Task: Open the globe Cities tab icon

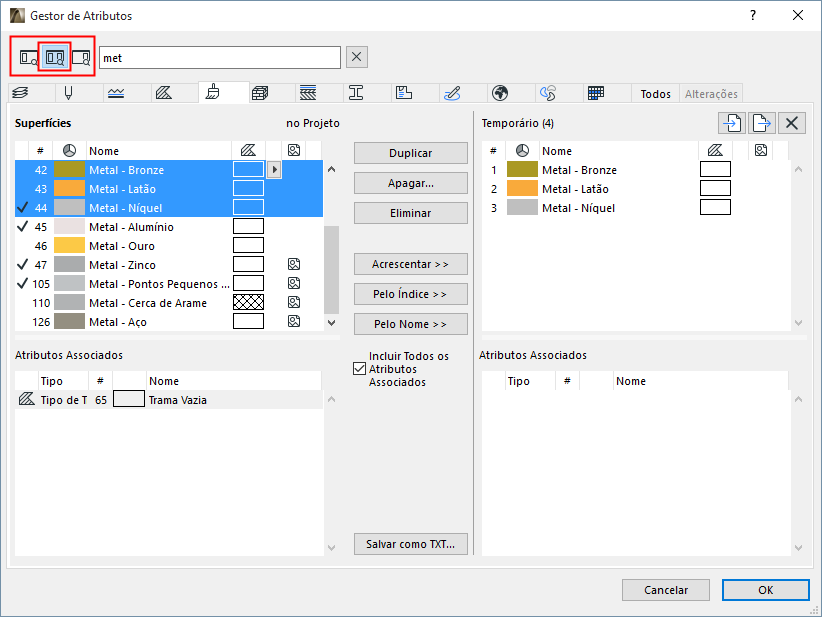Action: point(500,93)
